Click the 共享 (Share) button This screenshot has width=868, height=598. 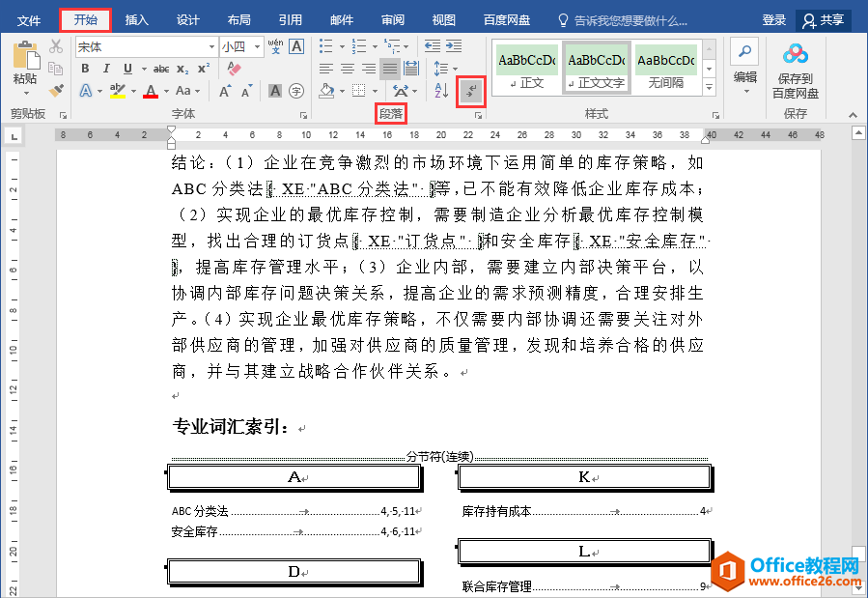824,20
